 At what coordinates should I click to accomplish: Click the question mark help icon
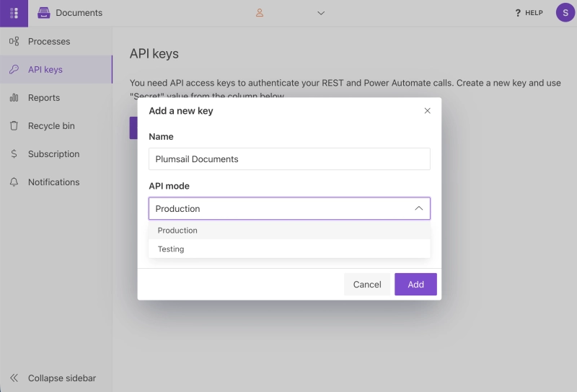(518, 13)
